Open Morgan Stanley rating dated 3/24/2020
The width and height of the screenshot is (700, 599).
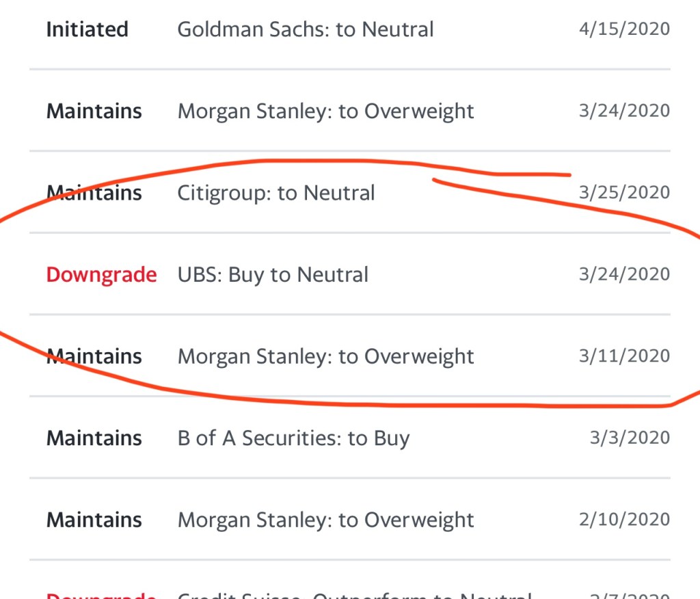point(325,111)
